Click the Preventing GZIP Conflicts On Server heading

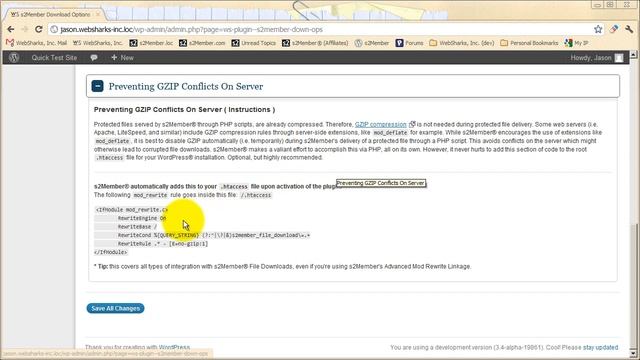pos(186,87)
